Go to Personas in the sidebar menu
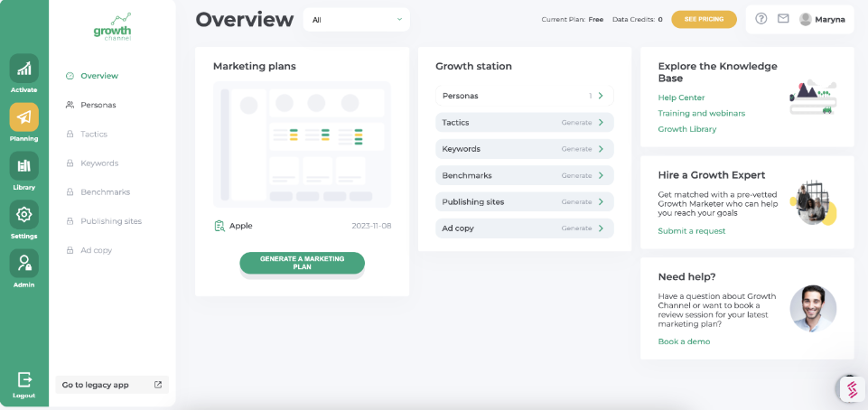The width and height of the screenshot is (868, 410). click(x=98, y=105)
